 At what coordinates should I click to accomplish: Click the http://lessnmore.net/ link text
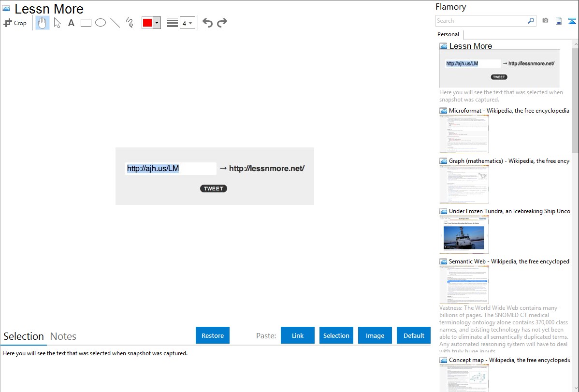267,169
